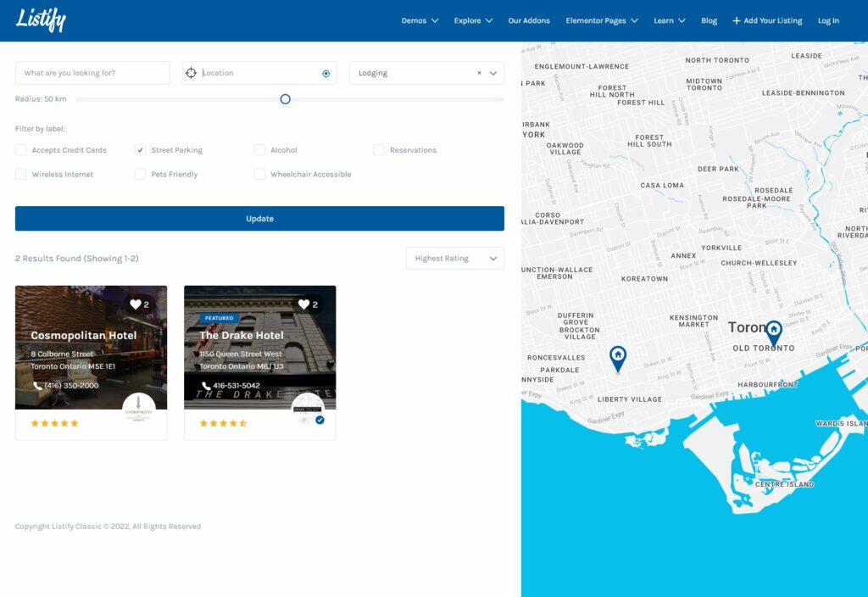Click The Drake Hotel card image
This screenshot has height=597, width=868.
point(259,347)
